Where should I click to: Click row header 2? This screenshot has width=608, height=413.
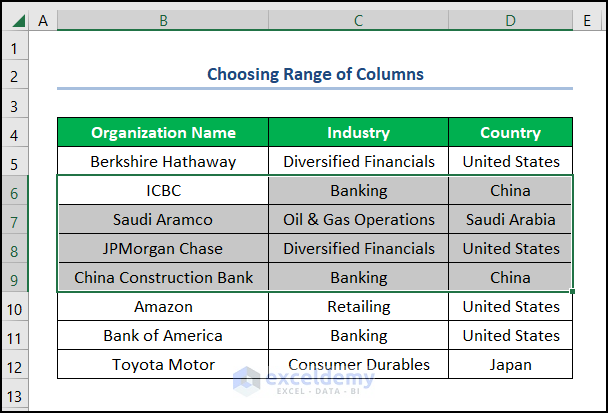click(x=15, y=76)
